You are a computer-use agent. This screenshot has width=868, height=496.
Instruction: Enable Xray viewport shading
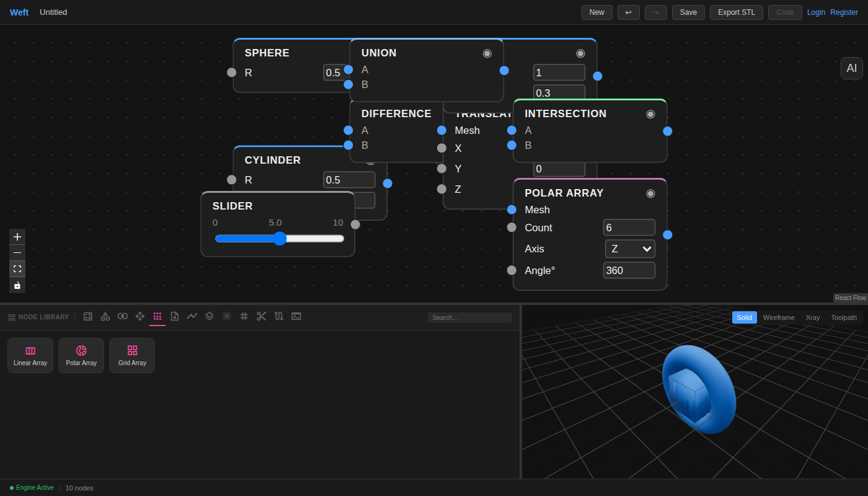pyautogui.click(x=813, y=317)
